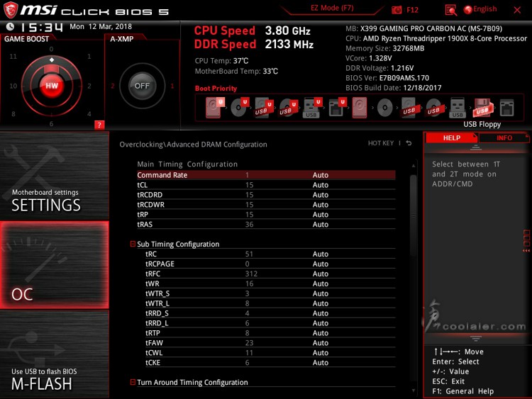532x399 pixels.
Task: Click the date Mon 12 Mar, 2018
Action: click(x=101, y=26)
